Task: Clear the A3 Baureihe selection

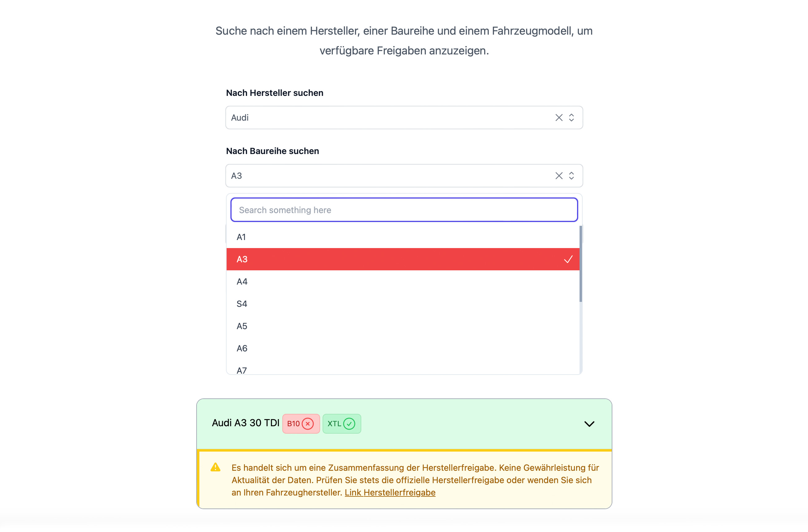Action: click(559, 175)
